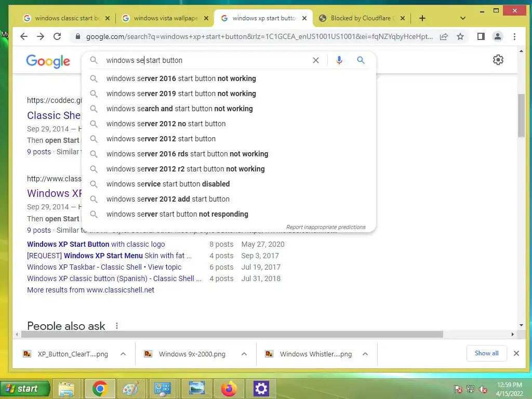This screenshot has width=532, height=399.
Task: Close the downloads bar
Action: 516,353
